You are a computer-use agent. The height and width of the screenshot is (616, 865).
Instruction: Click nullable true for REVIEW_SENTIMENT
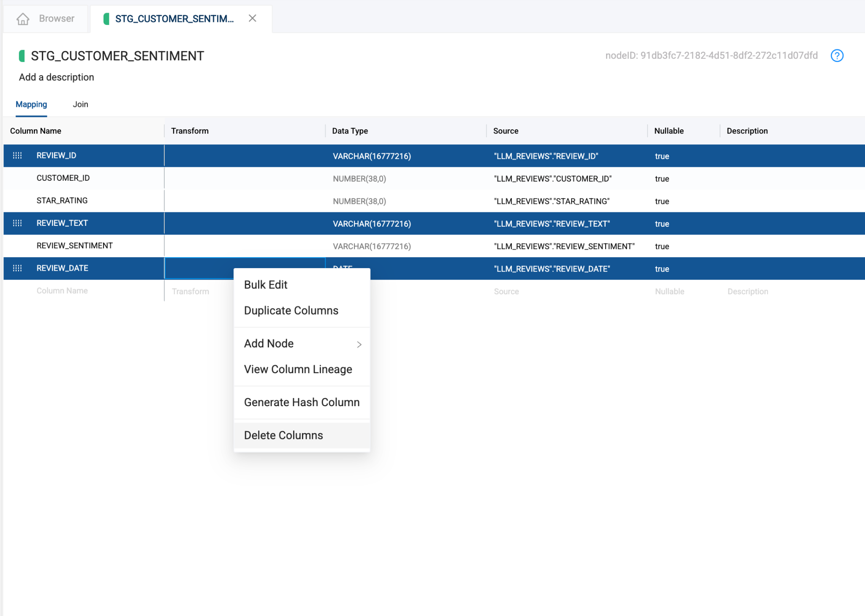click(662, 246)
